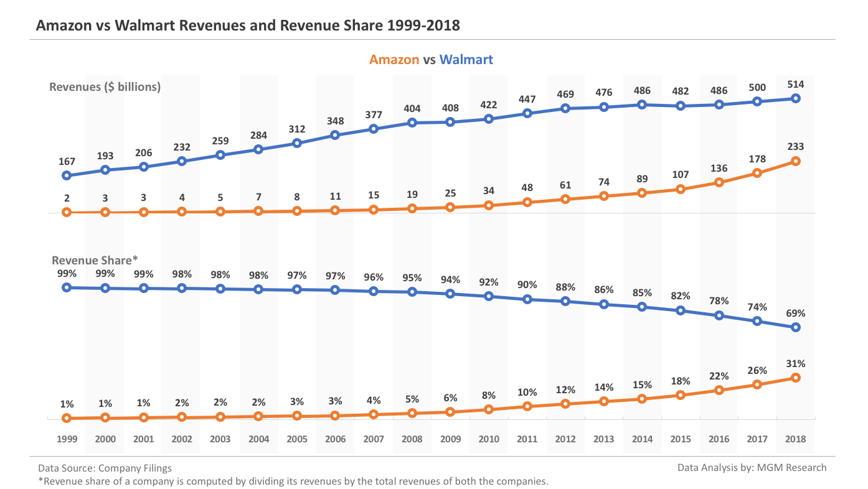
Task: Click the Amazon revenue label 89
Action: (x=642, y=179)
